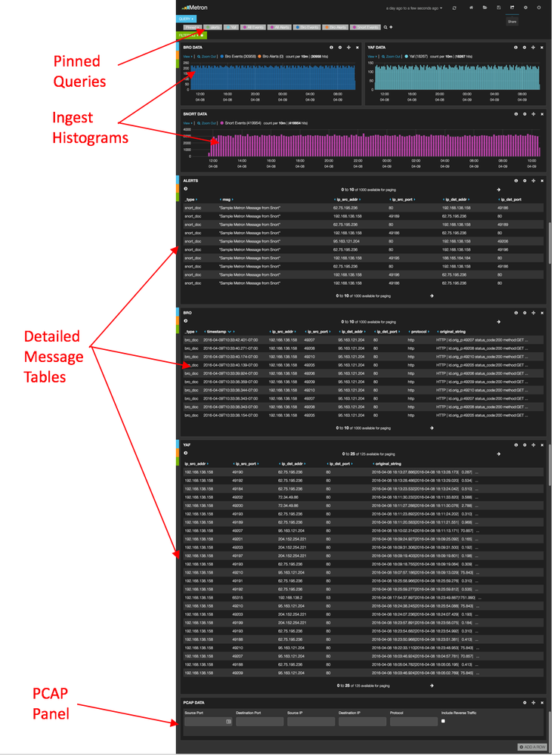The image size is (560, 755).
Task: Click next page arrow above YAF table
Action: click(x=498, y=453)
